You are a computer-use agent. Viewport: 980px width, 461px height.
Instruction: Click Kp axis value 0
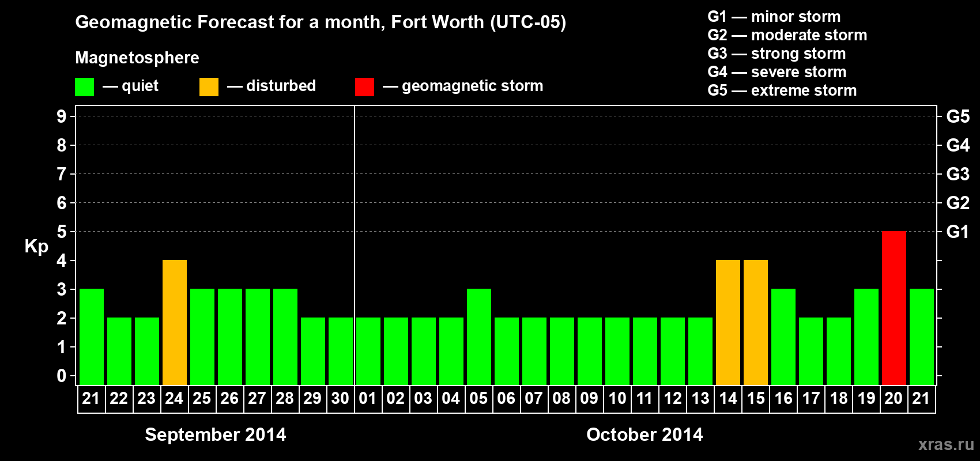(x=62, y=376)
